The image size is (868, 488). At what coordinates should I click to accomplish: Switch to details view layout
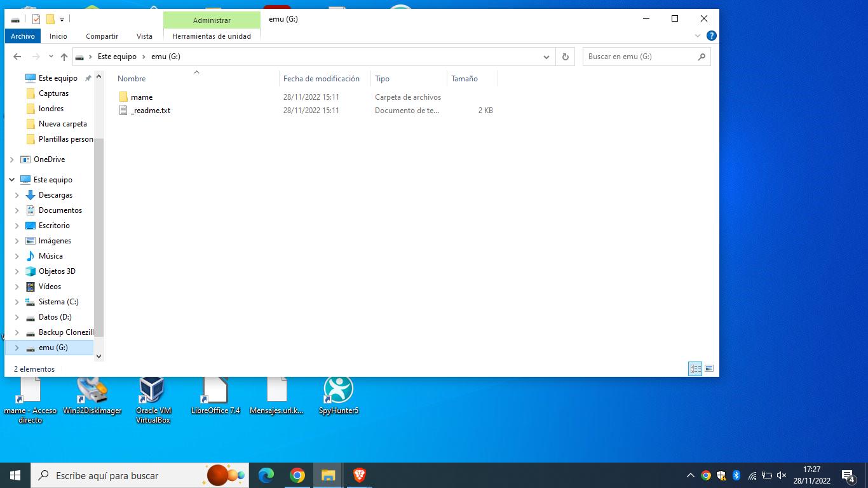695,369
